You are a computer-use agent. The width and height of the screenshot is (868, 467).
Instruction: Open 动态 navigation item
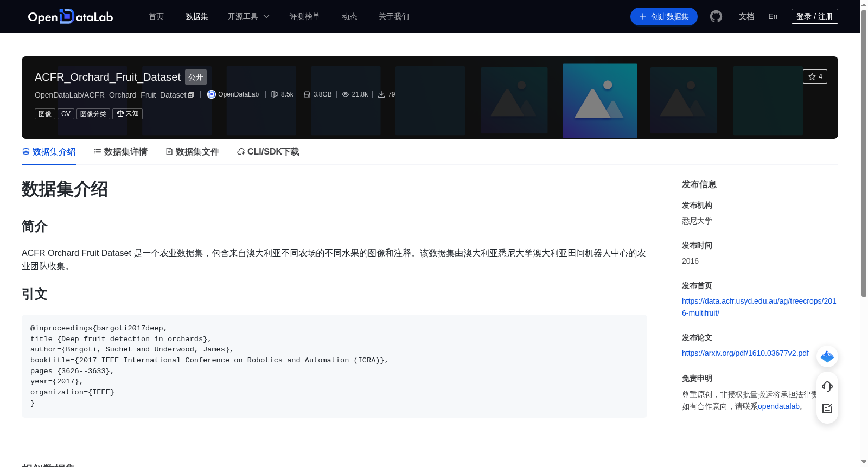pyautogui.click(x=349, y=17)
